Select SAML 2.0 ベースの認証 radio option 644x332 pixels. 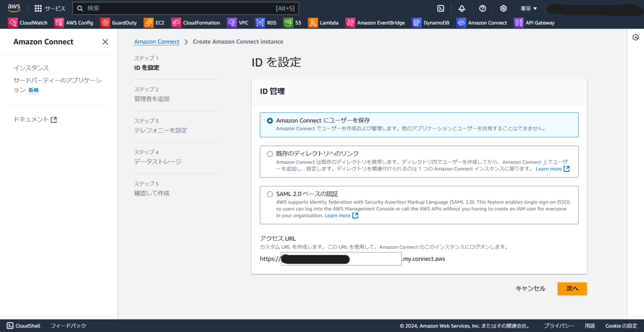pos(270,194)
